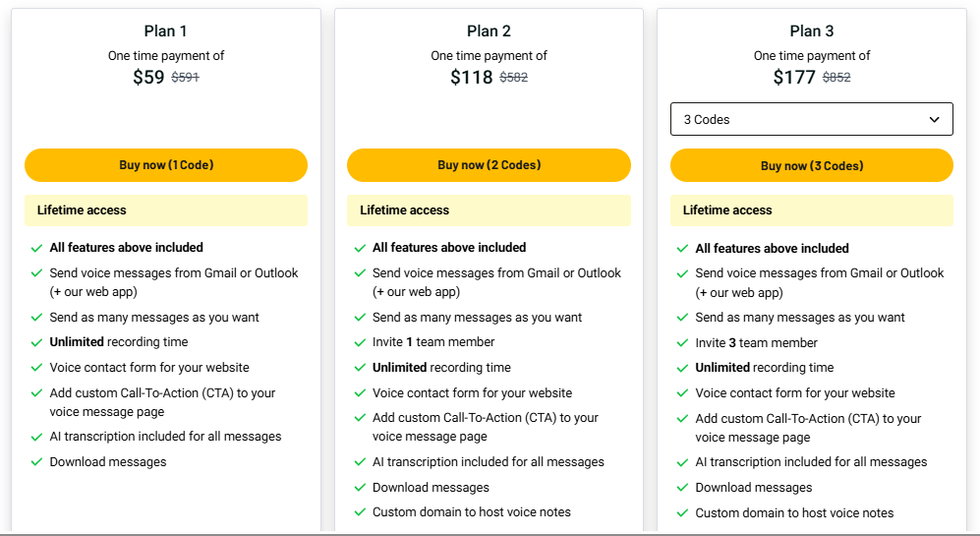Click Plan 3 Voice contact form checkmark
Image resolution: width=980 pixels, height=536 pixels.
point(682,393)
